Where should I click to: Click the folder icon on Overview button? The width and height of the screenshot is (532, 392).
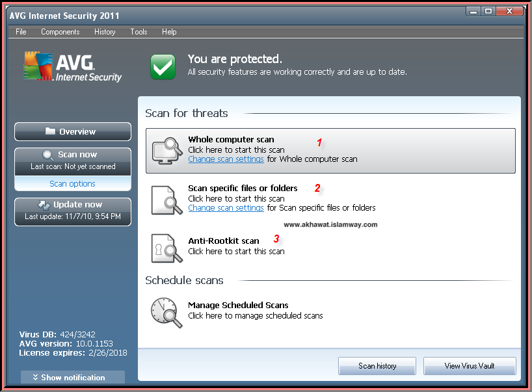(x=50, y=131)
